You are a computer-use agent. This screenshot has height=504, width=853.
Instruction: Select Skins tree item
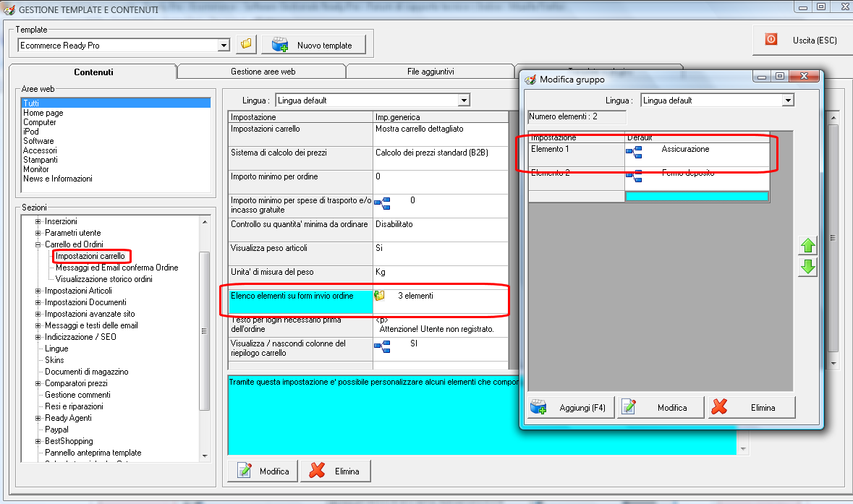point(54,360)
